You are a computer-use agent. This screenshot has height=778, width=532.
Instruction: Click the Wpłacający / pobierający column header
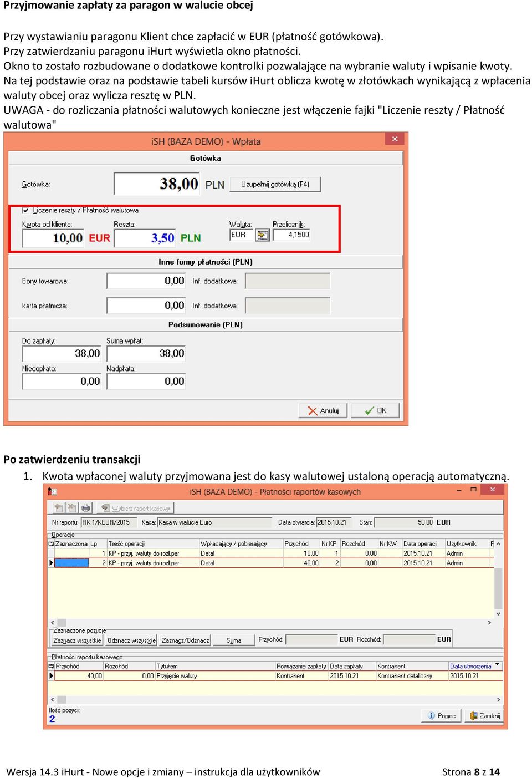pos(241,544)
